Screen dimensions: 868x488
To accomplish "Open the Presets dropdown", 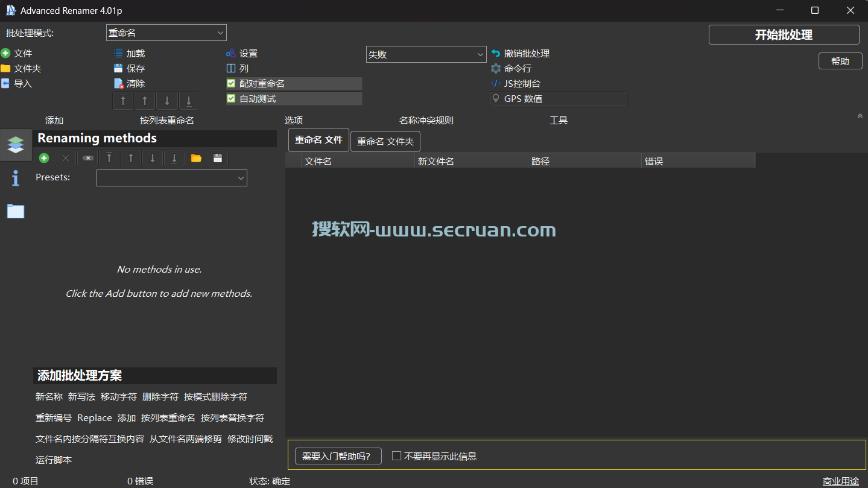I will 172,178.
